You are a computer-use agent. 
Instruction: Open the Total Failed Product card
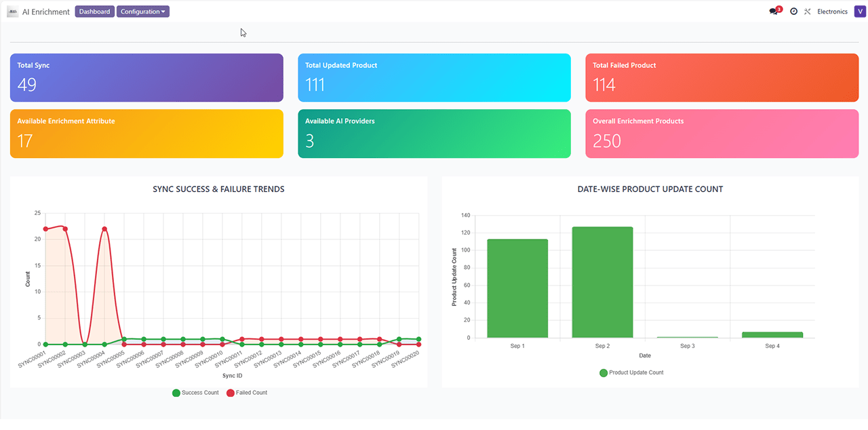tap(722, 77)
